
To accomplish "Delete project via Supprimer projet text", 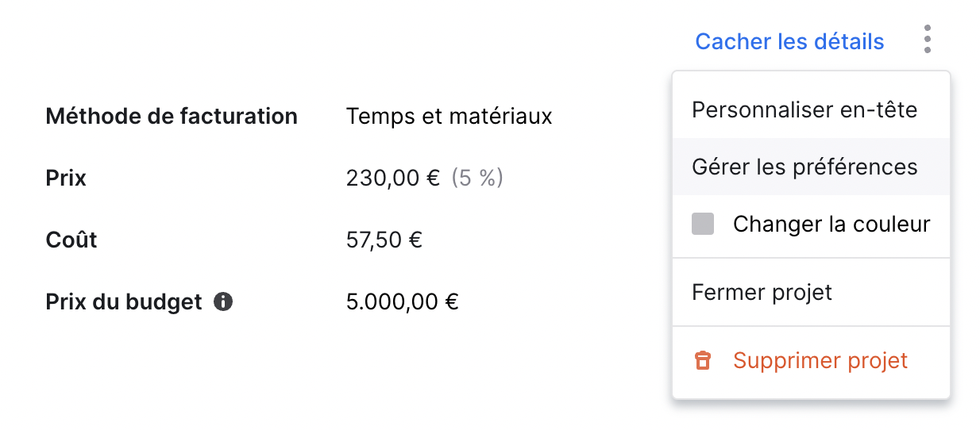I will [820, 361].
